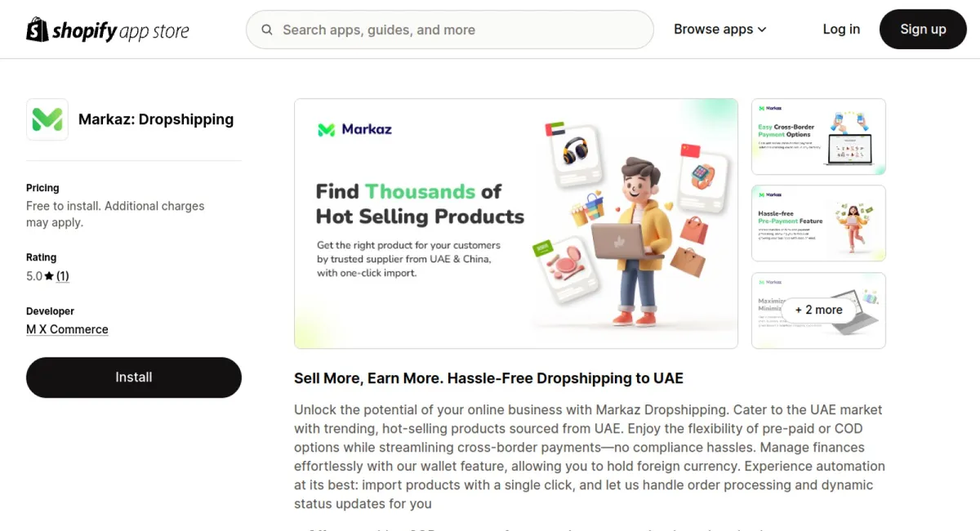Reveal hidden screenshots via + 2 more
Screen dimensions: 980x531
click(818, 310)
